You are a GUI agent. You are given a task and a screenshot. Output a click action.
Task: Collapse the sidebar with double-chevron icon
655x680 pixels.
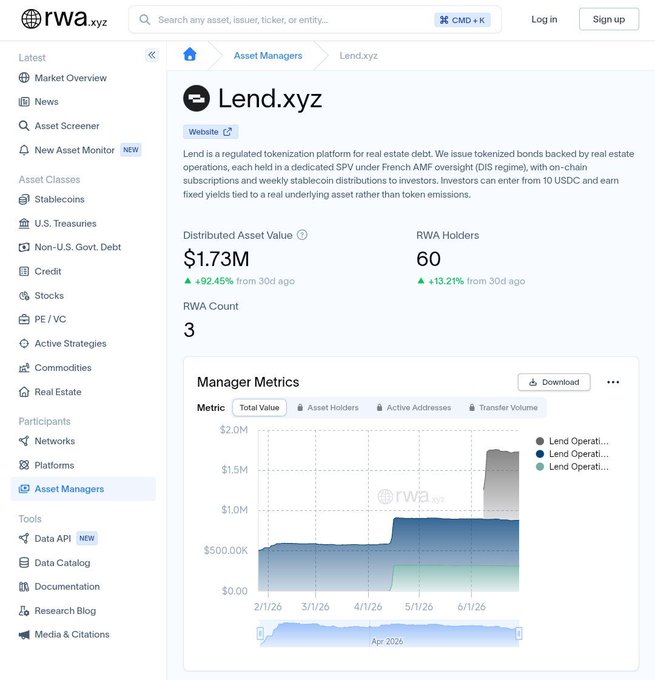click(152, 55)
